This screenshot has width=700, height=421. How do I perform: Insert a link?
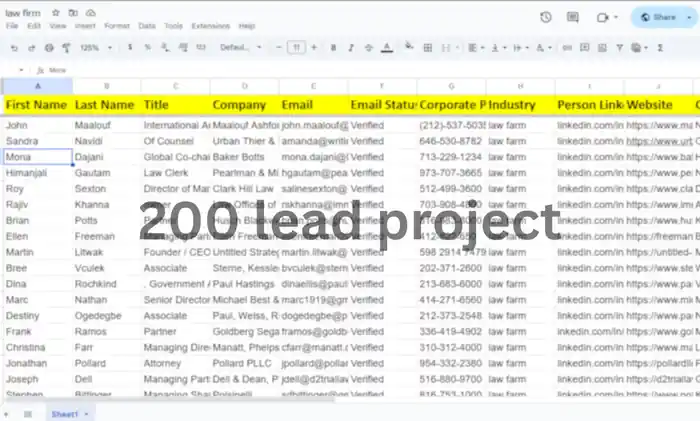pyautogui.click(x=567, y=48)
